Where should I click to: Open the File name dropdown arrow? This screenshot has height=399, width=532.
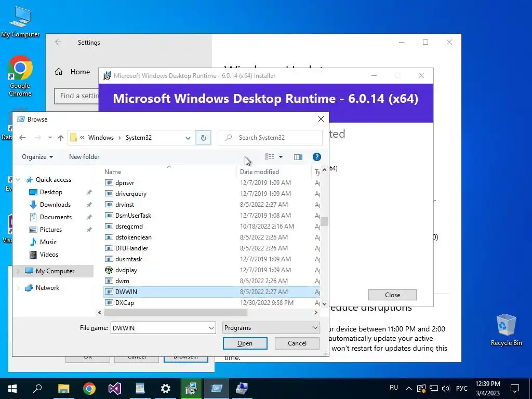pyautogui.click(x=211, y=328)
